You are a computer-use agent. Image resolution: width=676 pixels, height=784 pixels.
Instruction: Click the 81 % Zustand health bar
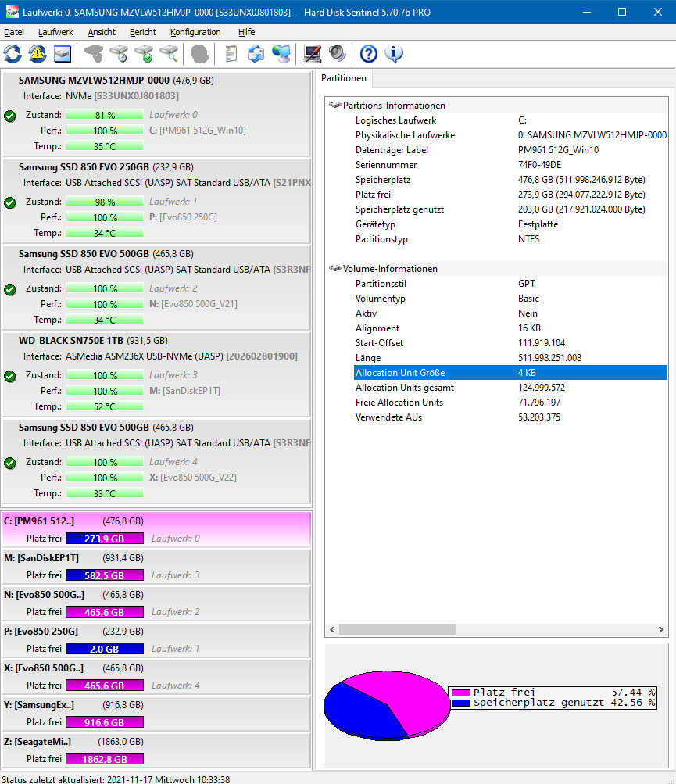[105, 115]
